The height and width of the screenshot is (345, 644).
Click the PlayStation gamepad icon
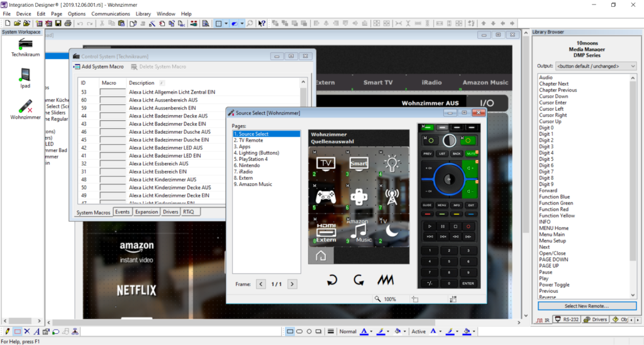point(326,197)
